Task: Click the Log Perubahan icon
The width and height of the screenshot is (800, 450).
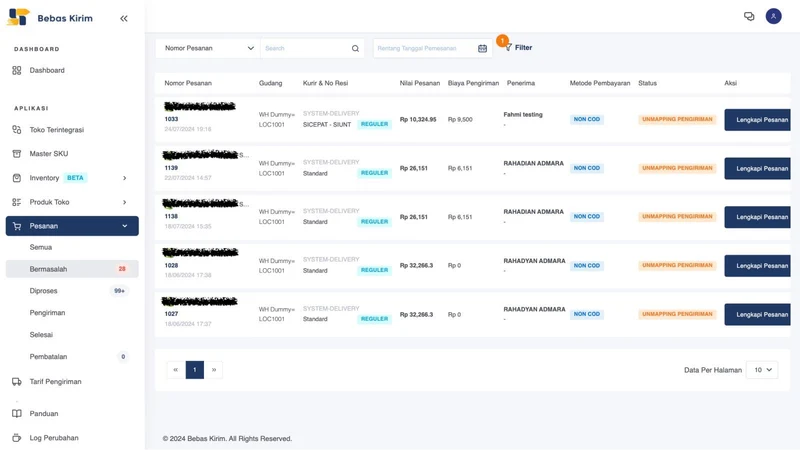Action: pyautogui.click(x=17, y=438)
